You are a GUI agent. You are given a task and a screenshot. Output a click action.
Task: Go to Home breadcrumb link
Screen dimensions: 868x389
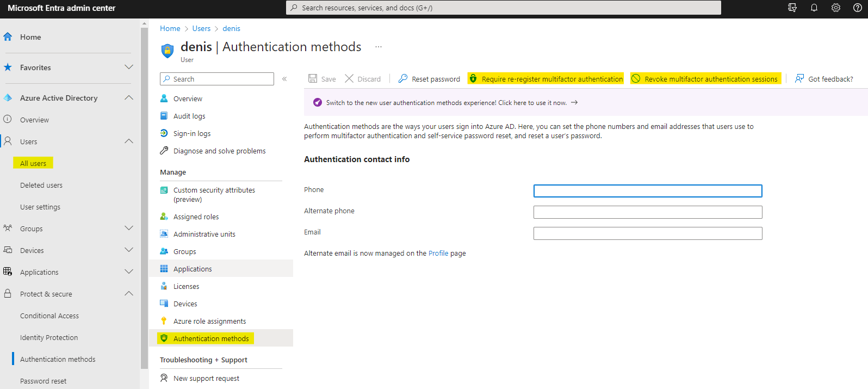pos(170,28)
